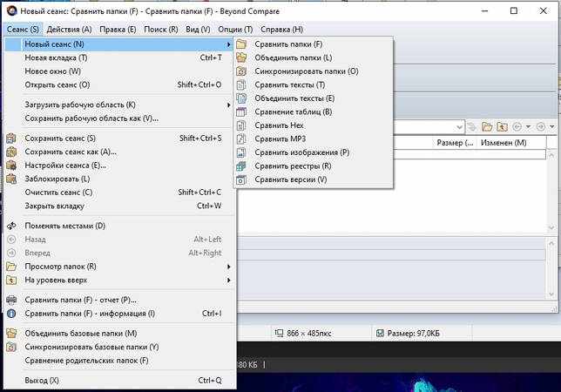Click the blue информация (I) icon

pyautogui.click(x=11, y=314)
